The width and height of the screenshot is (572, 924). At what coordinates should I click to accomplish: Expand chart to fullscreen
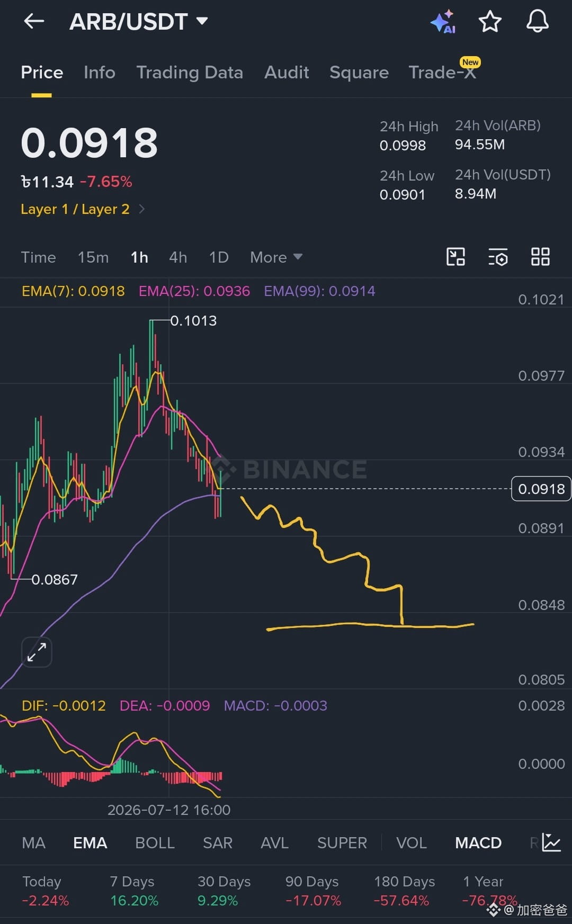point(37,652)
